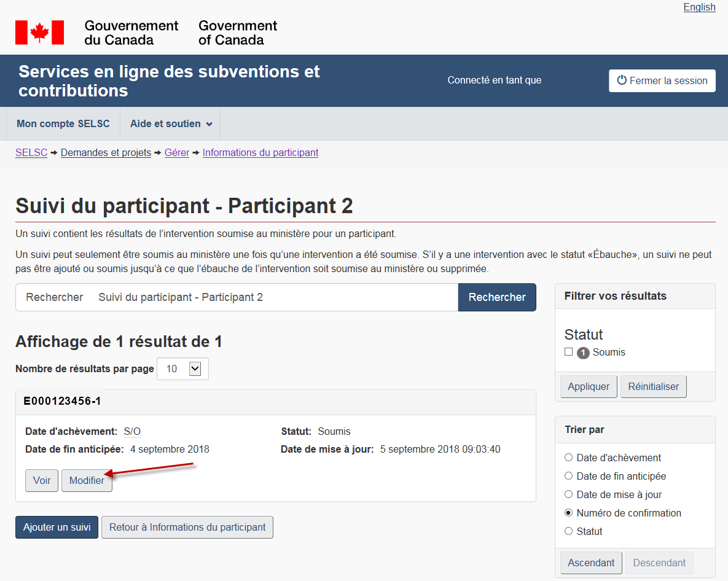
Task: Click the Fermer la session power button
Action: 662,80
